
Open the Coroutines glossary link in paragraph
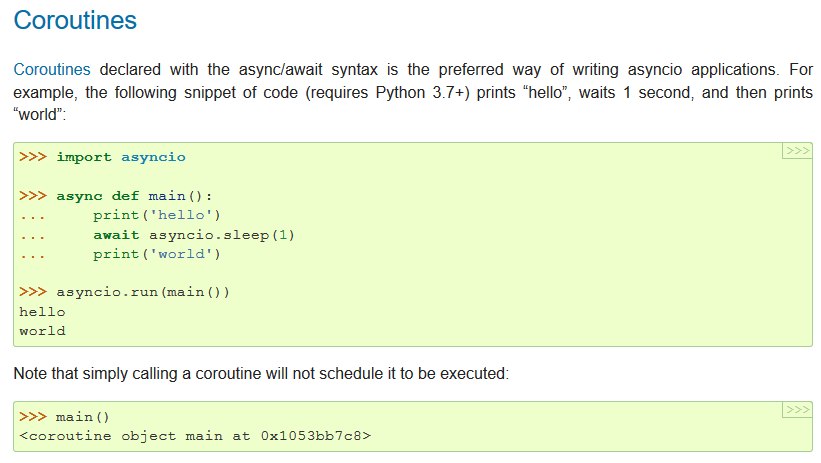[x=52, y=69]
